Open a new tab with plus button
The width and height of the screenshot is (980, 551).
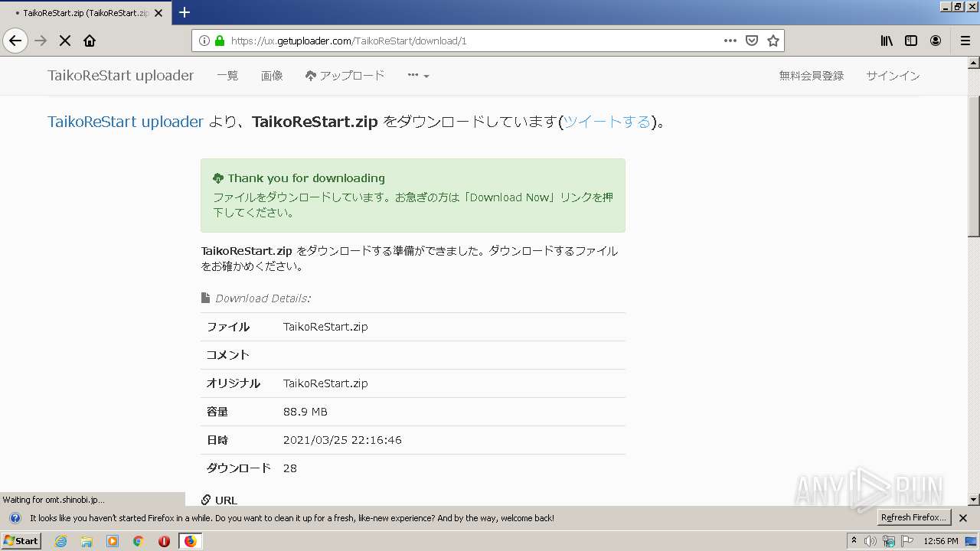point(185,12)
